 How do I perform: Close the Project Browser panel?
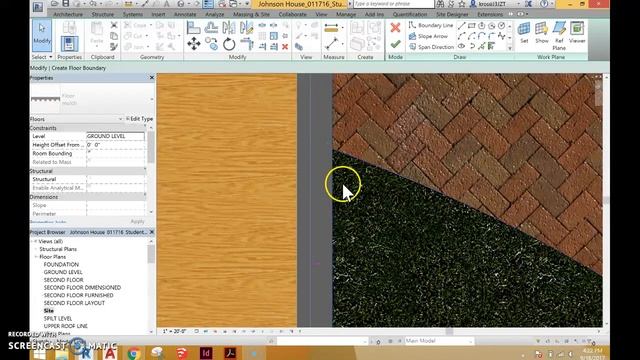pyautogui.click(x=152, y=232)
